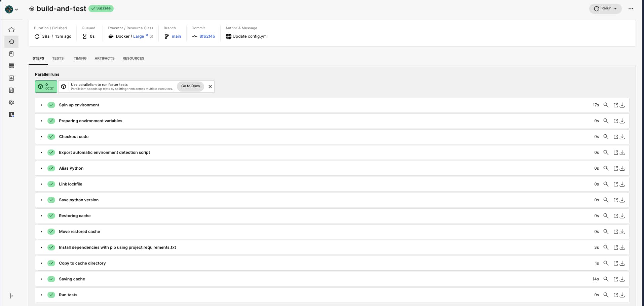The image size is (644, 306).
Task: Click the green parallel run duration chip
Action: 46,86
